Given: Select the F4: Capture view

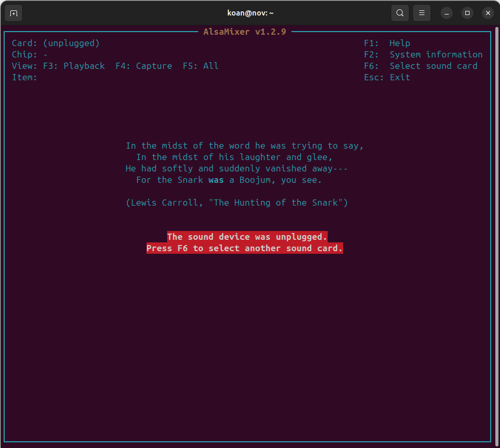Looking at the screenshot, I should coord(144,66).
